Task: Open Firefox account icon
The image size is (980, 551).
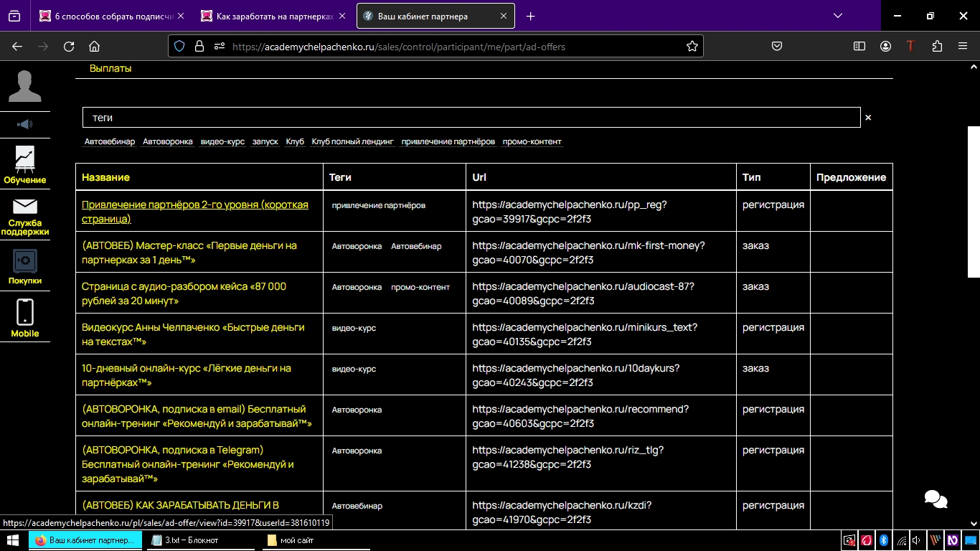Action: coord(885,46)
